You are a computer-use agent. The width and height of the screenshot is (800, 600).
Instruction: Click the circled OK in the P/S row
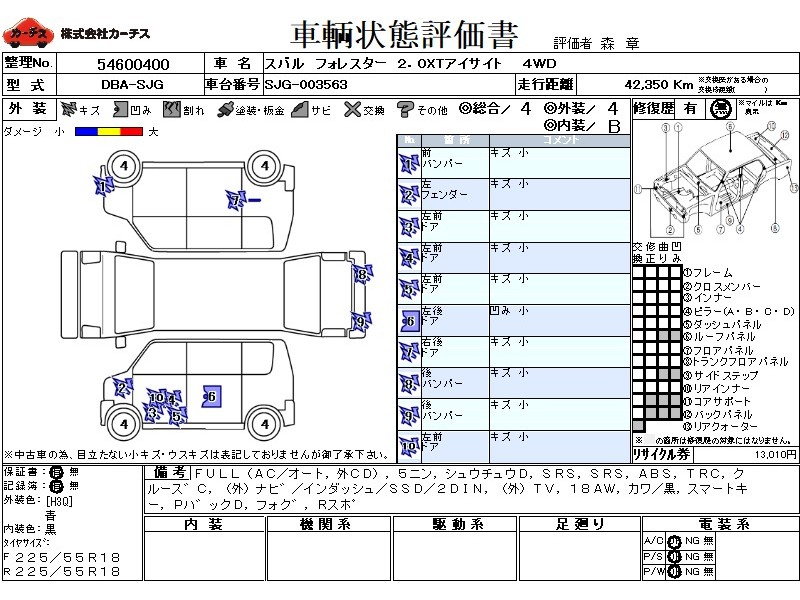[674, 557]
